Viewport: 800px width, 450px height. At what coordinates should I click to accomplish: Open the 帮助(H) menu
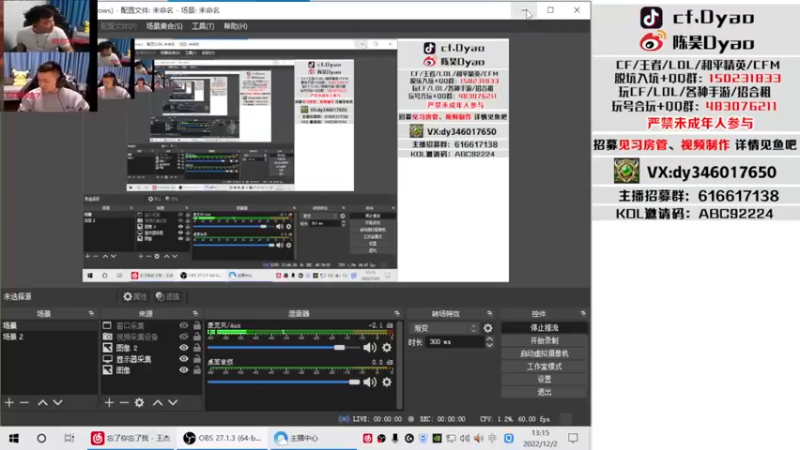click(x=235, y=26)
